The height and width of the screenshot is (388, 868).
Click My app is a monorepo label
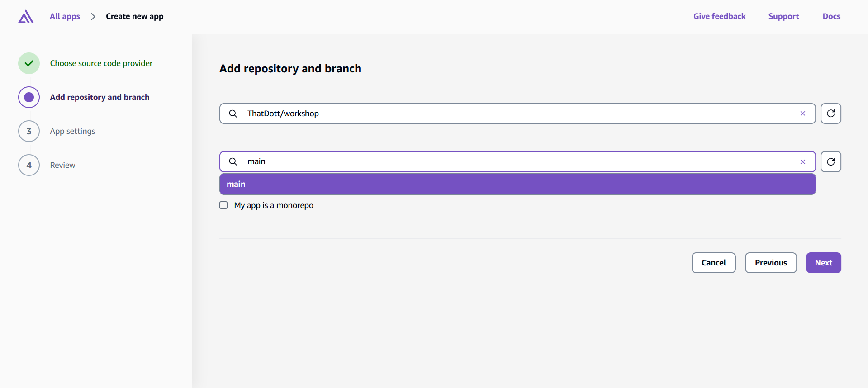pyautogui.click(x=274, y=205)
